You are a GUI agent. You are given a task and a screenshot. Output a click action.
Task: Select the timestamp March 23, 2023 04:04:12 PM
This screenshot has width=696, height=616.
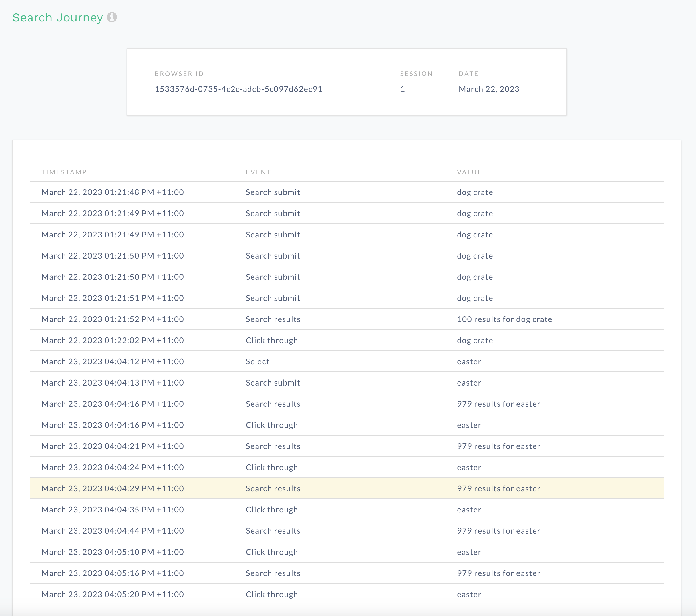point(112,361)
